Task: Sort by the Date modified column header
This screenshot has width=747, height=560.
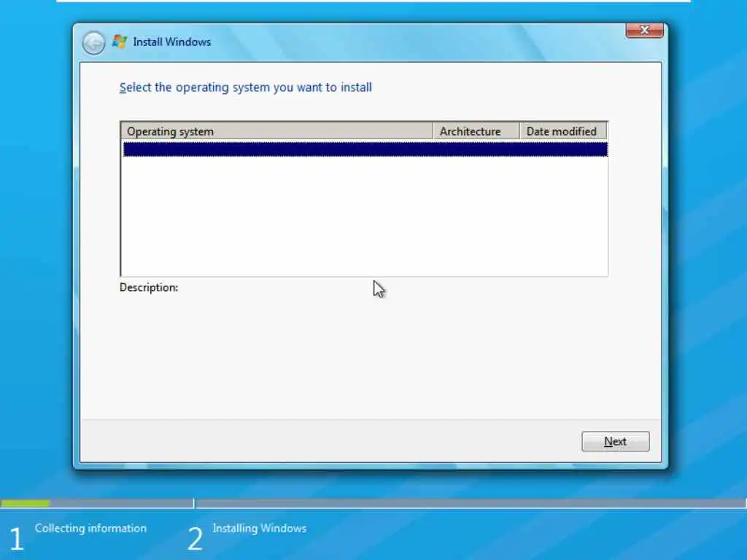Action: (562, 131)
